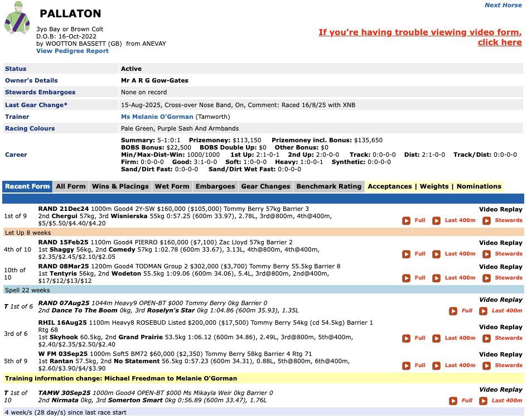Open Stewards video icon for RAND 21Dec24
The width and height of the screenshot is (532, 419).
click(x=486, y=221)
